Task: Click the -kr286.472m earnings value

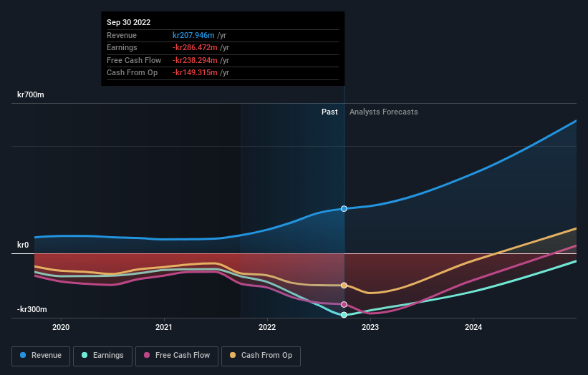Action: tap(195, 47)
